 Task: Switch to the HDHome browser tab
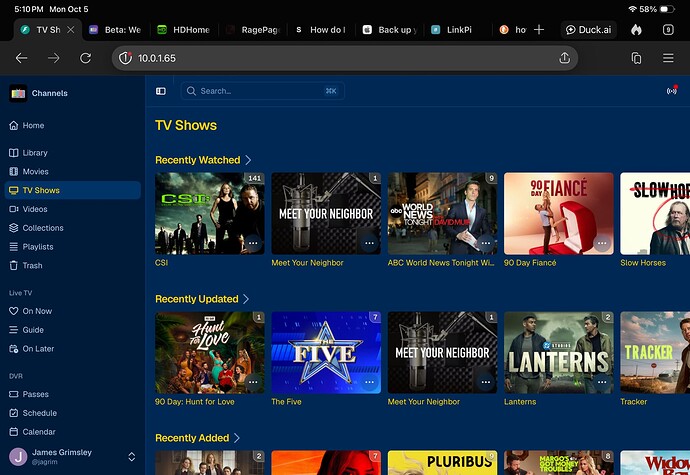185,29
